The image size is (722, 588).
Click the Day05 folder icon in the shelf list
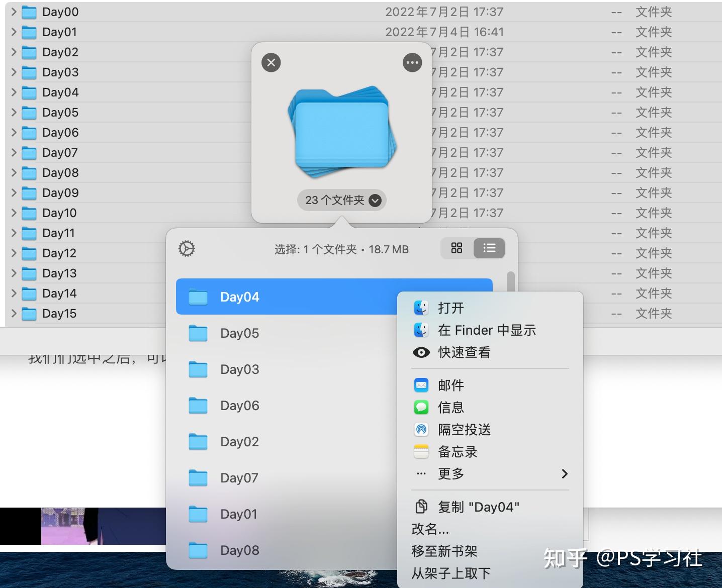click(198, 333)
